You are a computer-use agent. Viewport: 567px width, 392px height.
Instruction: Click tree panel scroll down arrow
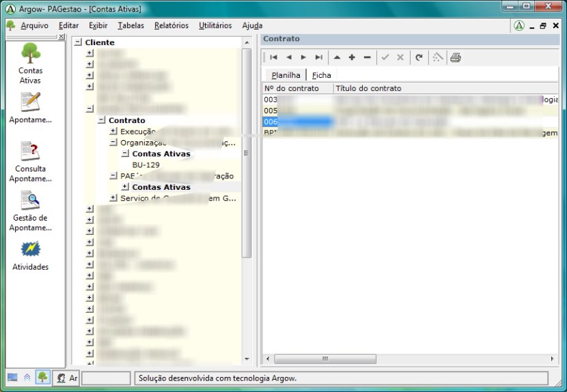click(247, 359)
